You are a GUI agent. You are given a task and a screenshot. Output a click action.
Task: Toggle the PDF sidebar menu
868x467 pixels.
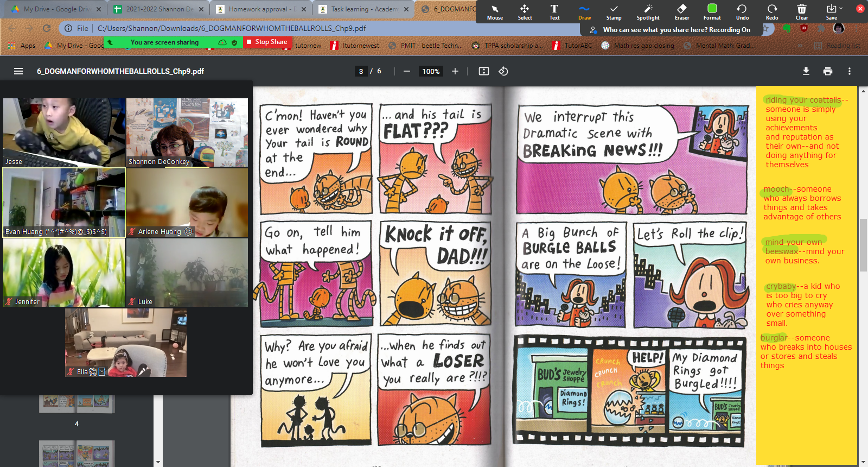tap(18, 71)
